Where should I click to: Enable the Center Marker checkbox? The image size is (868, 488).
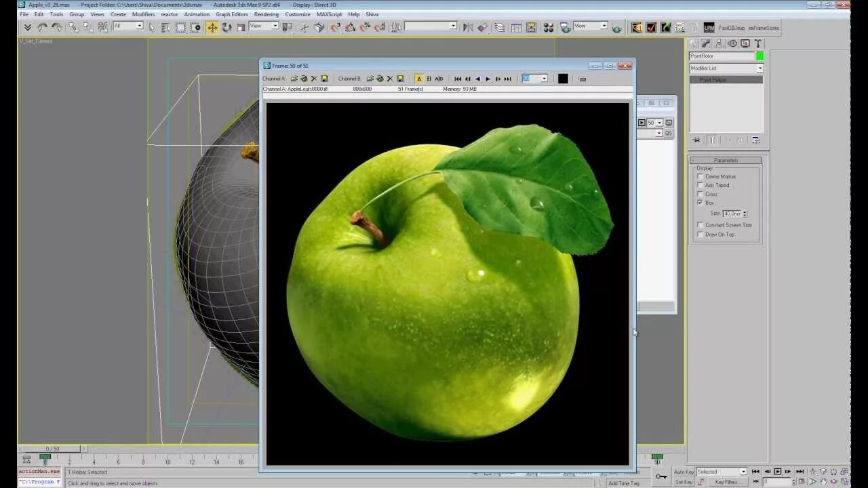pos(701,176)
